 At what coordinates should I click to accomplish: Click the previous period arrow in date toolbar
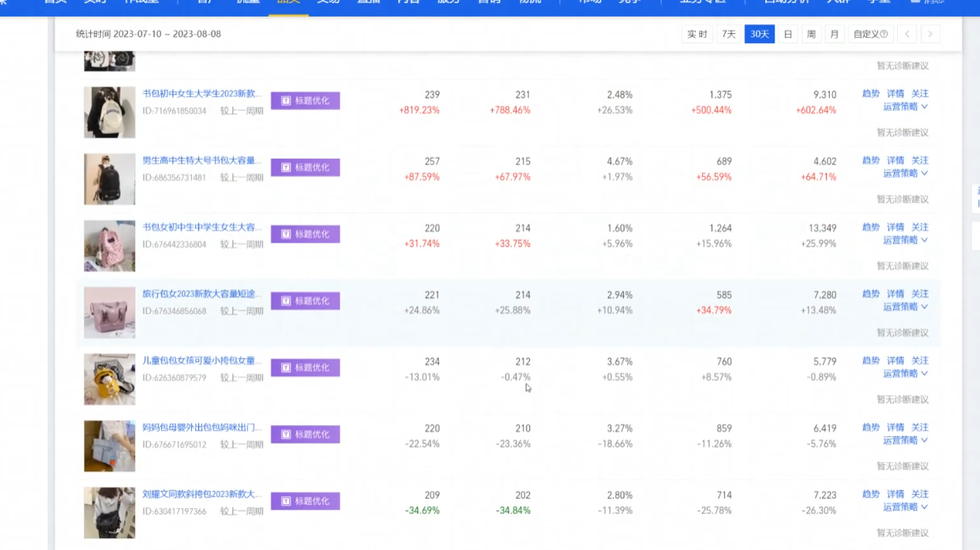tap(907, 34)
